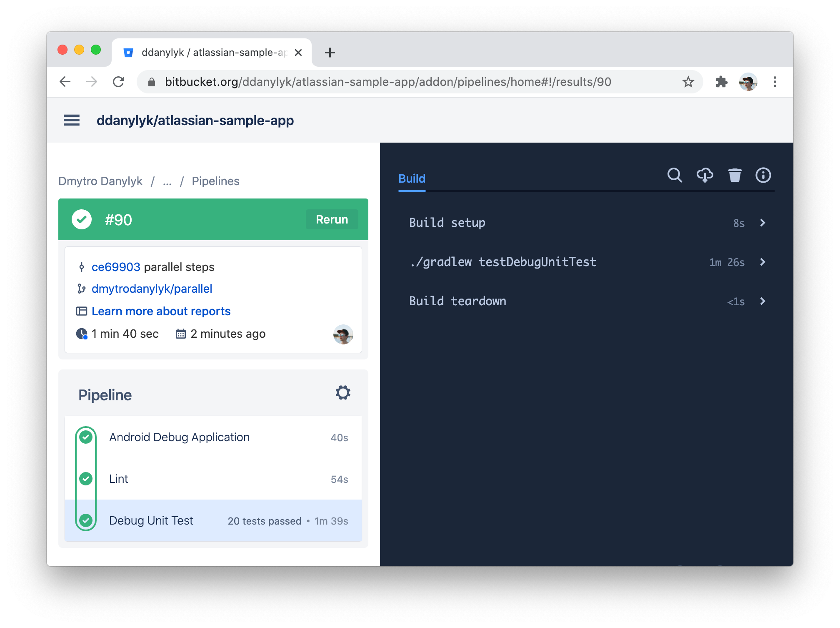Reload the page
840x628 pixels.
119,82
